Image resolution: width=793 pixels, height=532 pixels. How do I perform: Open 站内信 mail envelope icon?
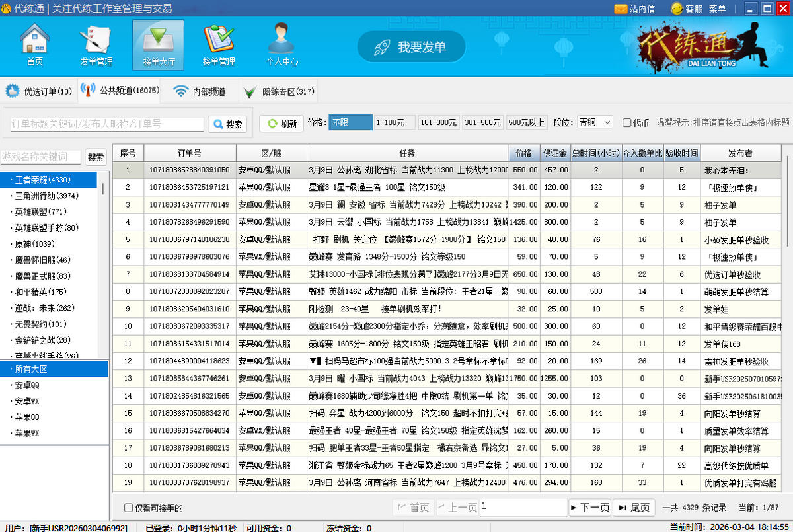tap(621, 9)
